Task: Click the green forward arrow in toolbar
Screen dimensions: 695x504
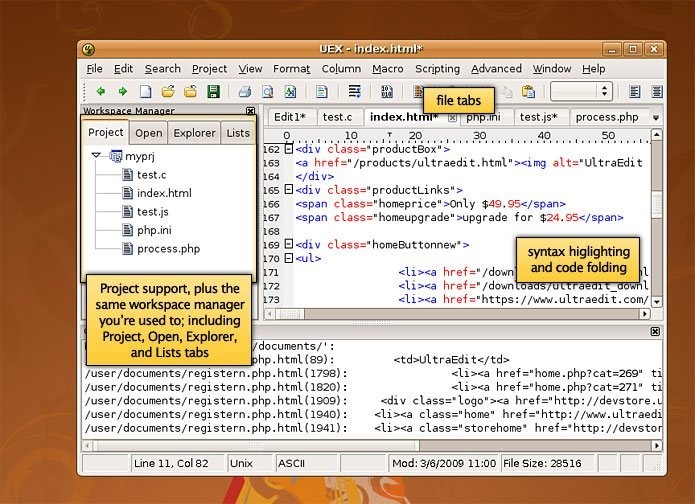Action: [x=122, y=92]
